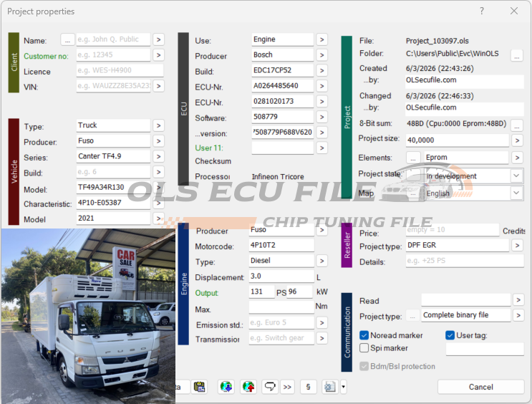Screen dimensions: 532x404
Task: Click the Infineon Tricore processor text
Action: click(x=278, y=176)
